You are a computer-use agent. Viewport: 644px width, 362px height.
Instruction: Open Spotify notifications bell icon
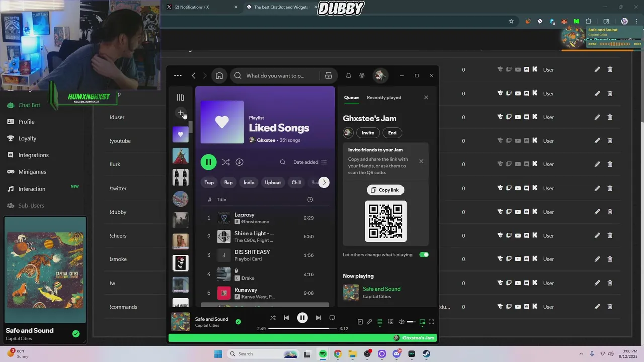(x=348, y=76)
